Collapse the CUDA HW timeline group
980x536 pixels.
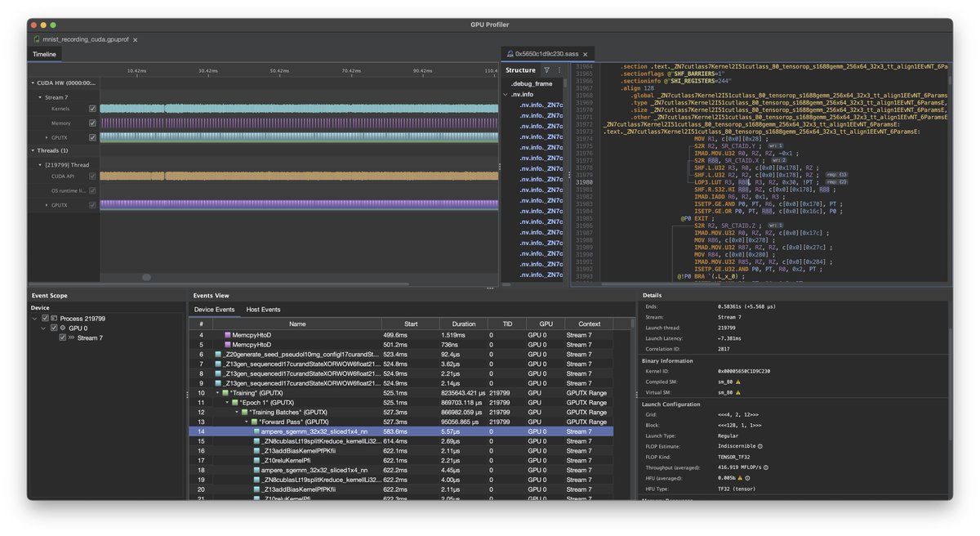(x=33, y=83)
